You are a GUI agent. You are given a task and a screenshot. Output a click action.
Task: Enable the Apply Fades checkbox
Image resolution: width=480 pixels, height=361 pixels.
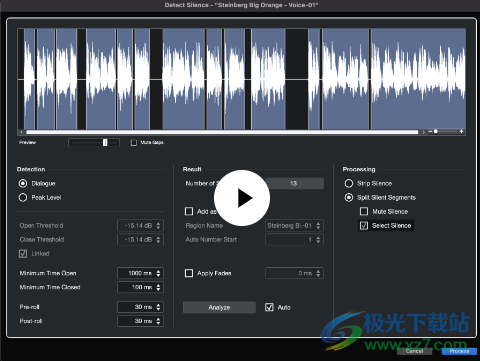click(x=189, y=273)
